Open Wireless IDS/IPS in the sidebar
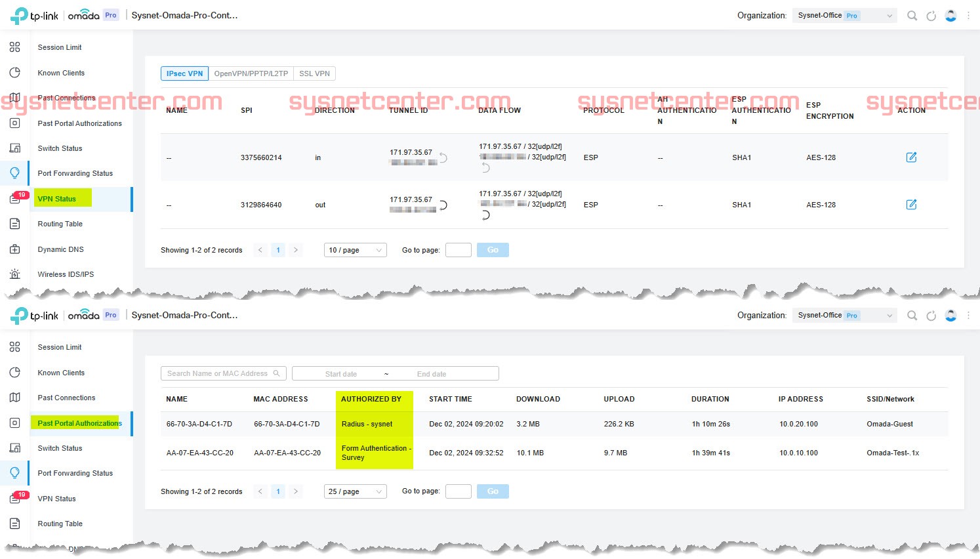The image size is (980, 559). coord(66,274)
